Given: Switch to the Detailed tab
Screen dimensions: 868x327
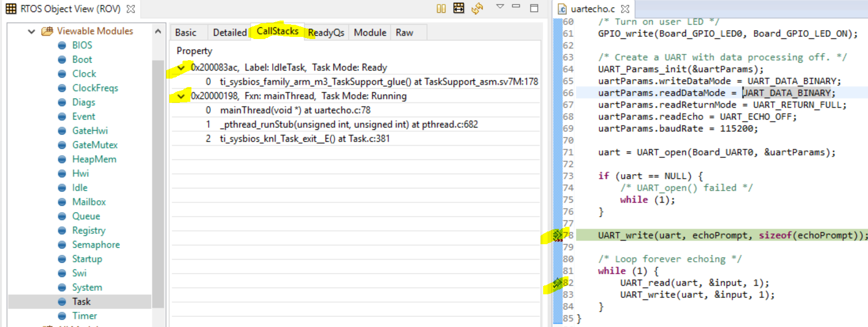Looking at the screenshot, I should click(x=229, y=33).
